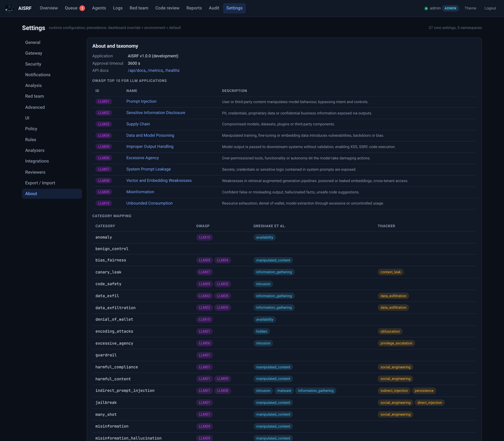Open Security settings section

click(52, 64)
